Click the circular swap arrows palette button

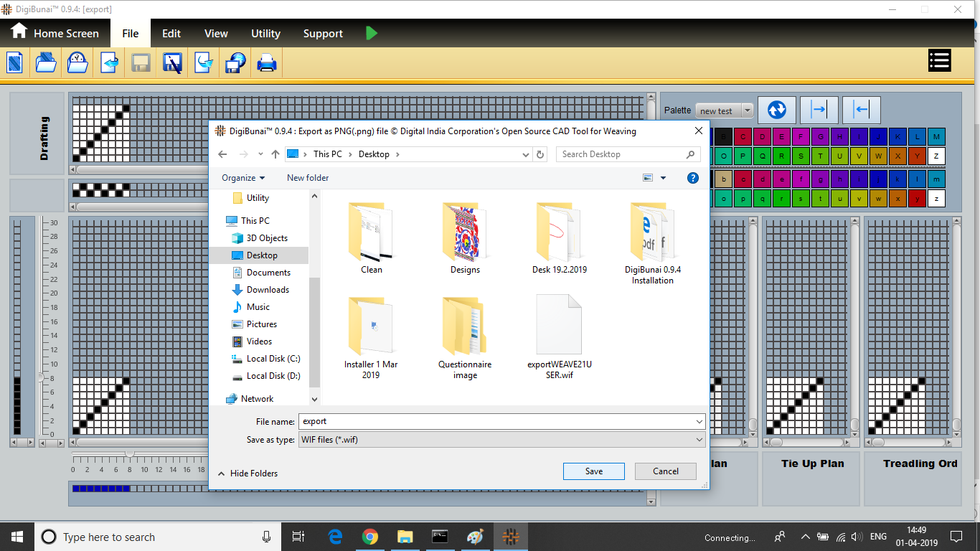(x=776, y=110)
